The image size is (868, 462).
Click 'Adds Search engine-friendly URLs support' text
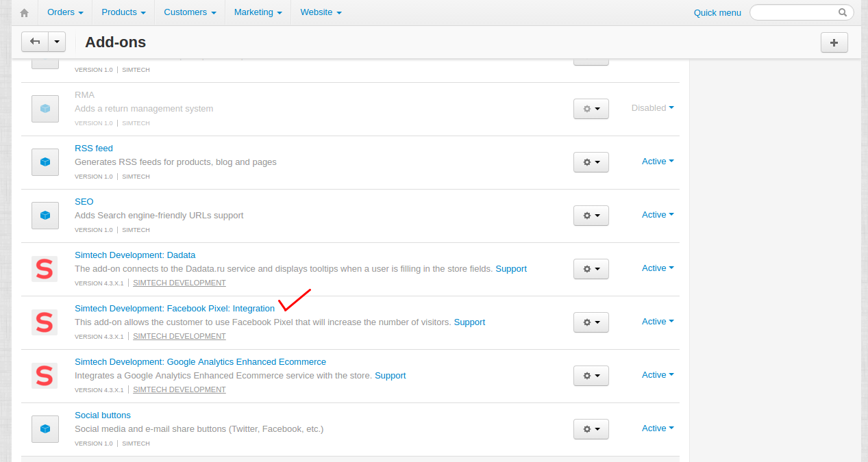(x=159, y=216)
